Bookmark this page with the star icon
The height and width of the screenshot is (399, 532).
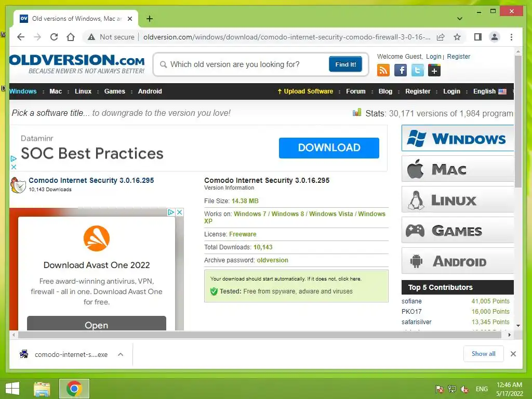click(457, 37)
